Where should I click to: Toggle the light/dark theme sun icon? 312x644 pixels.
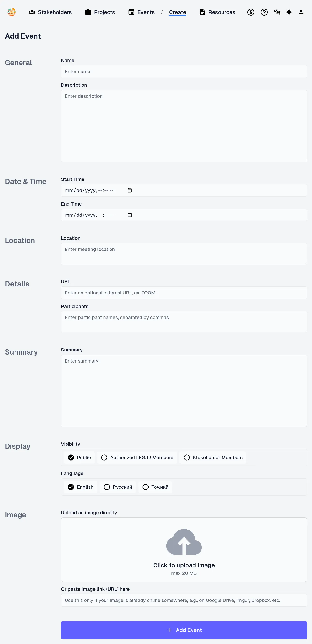tap(289, 12)
